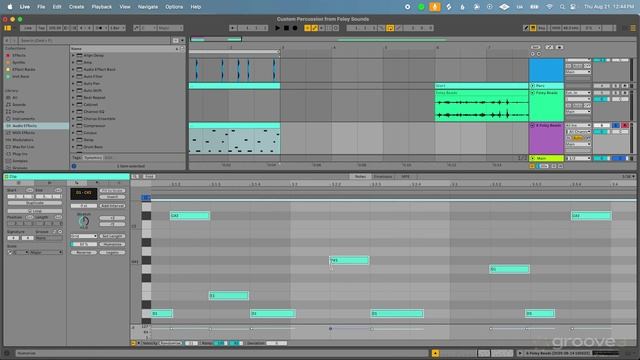Open the Playback menu
Screen dimensions: 640x360
(102, 7)
